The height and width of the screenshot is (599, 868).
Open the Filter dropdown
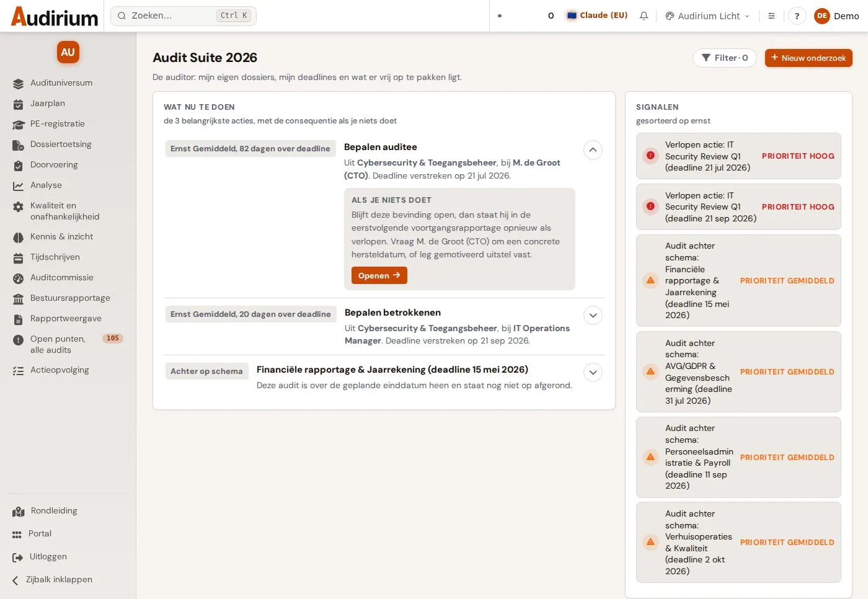click(725, 58)
